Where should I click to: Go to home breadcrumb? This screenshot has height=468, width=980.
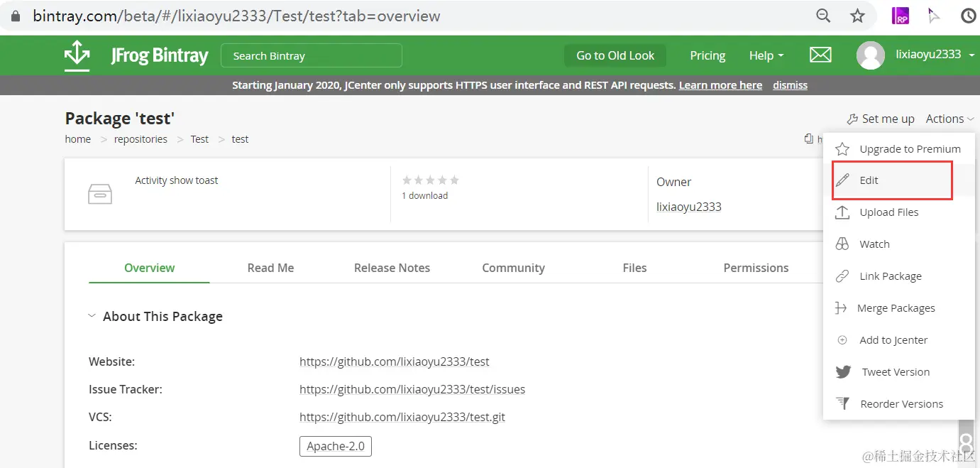78,139
